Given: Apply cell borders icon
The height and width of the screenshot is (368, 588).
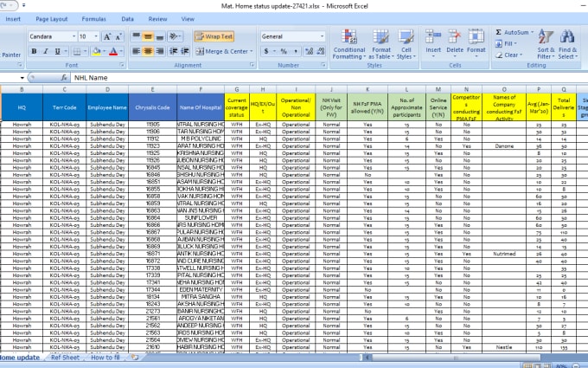Looking at the screenshot, I should 77,51.
